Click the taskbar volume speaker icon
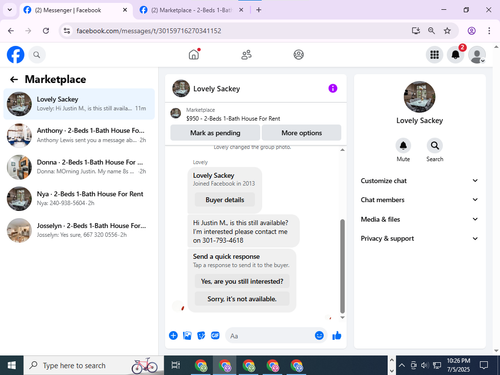The width and height of the screenshot is (500, 375). [424, 365]
